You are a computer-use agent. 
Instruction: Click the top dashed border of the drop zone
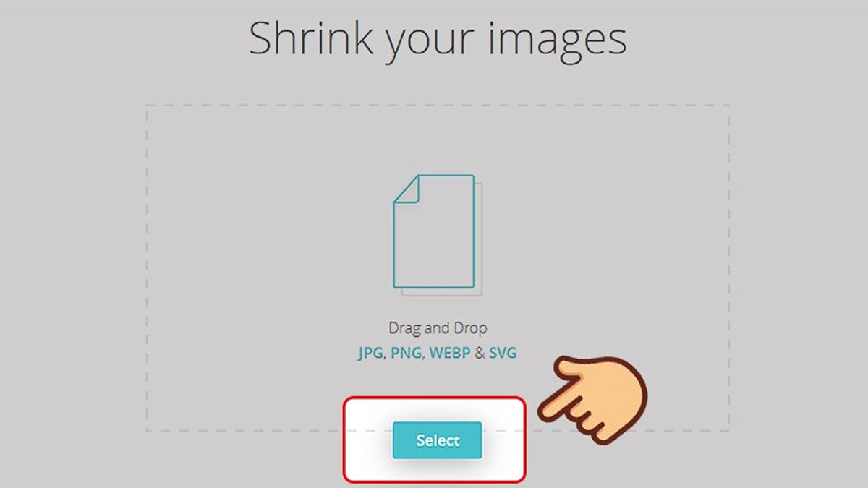438,106
